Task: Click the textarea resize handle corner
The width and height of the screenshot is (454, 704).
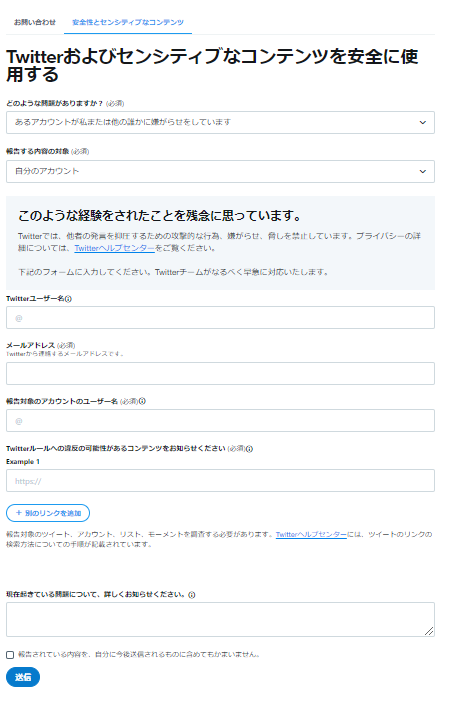Action: coord(429,631)
